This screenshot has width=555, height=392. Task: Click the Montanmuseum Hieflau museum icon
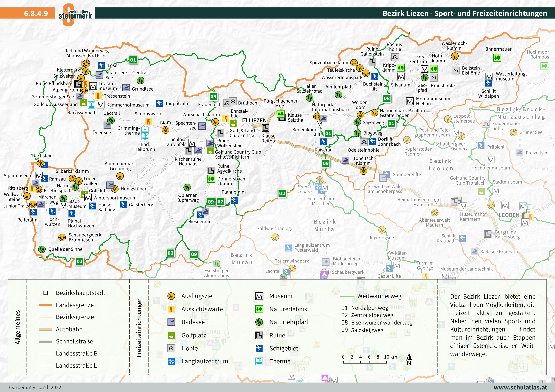pyautogui.click(x=410, y=101)
